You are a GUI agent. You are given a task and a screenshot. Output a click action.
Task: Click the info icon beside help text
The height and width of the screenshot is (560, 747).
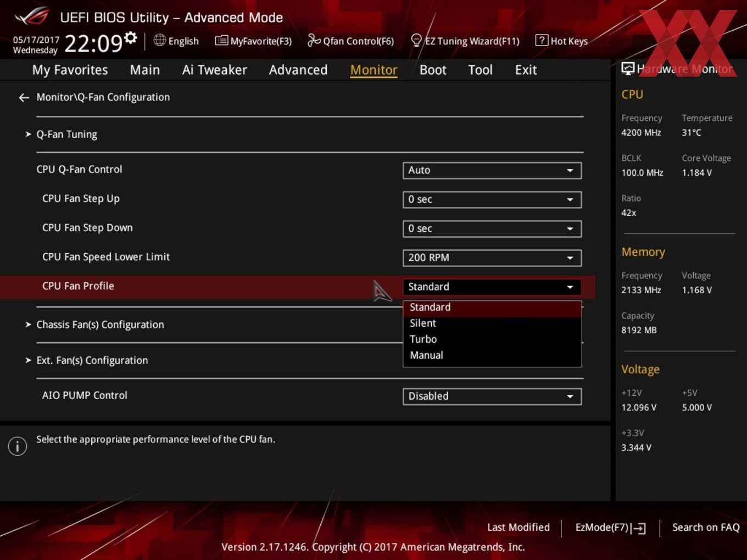(x=18, y=446)
